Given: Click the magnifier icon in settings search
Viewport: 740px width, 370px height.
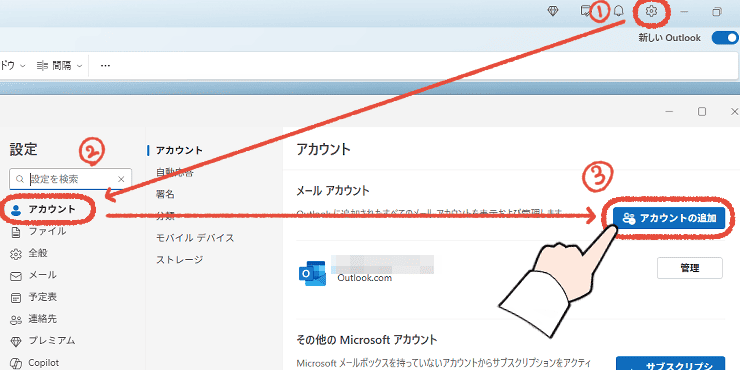Looking at the screenshot, I should pyautogui.click(x=19, y=179).
